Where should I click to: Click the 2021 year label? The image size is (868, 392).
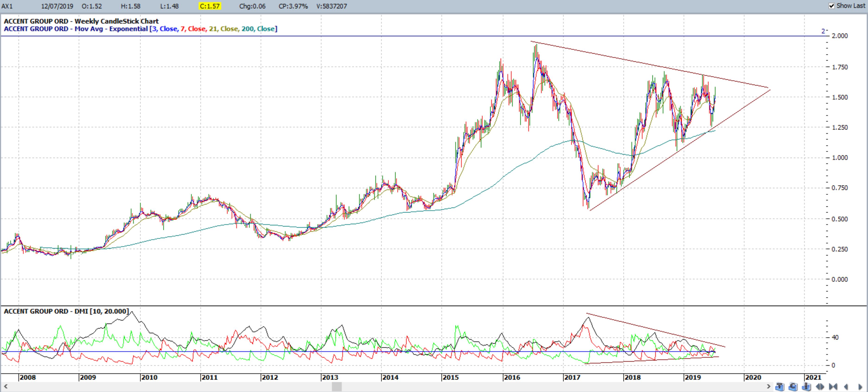[813, 377]
